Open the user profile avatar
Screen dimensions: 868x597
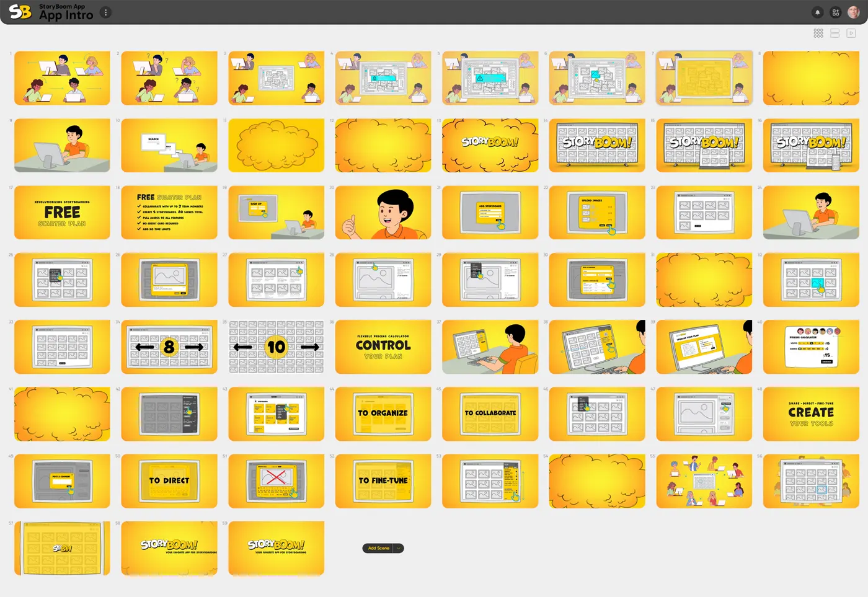[854, 12]
